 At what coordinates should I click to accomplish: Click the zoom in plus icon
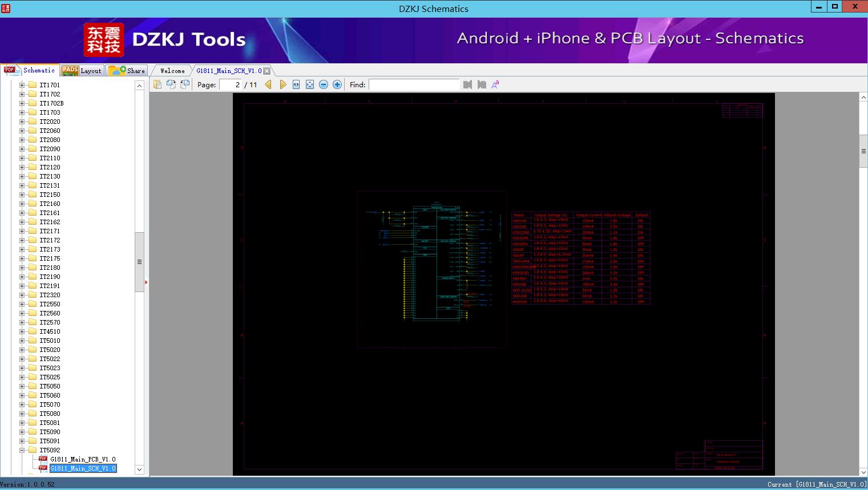[337, 84]
